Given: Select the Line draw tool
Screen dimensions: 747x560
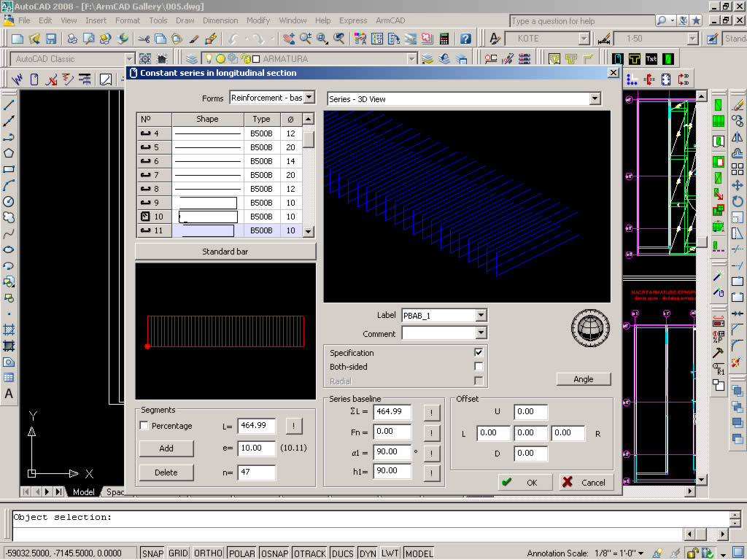Looking at the screenshot, I should (x=9, y=104).
